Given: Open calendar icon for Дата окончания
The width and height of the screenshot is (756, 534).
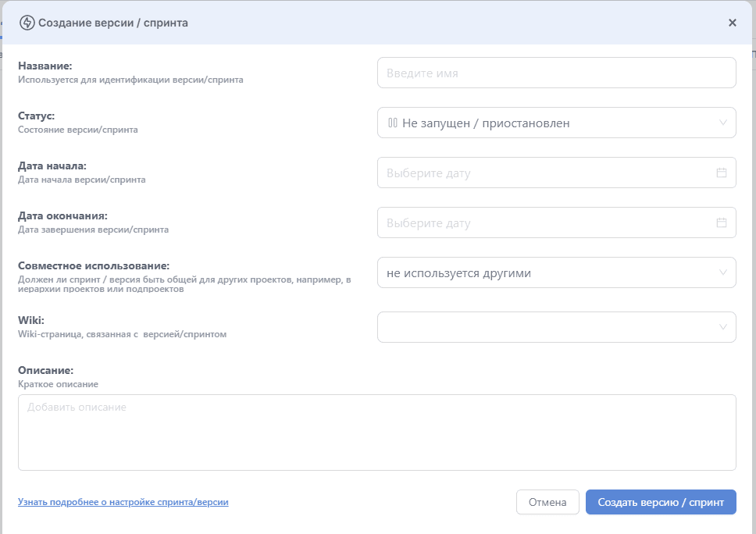Looking at the screenshot, I should [x=722, y=222].
